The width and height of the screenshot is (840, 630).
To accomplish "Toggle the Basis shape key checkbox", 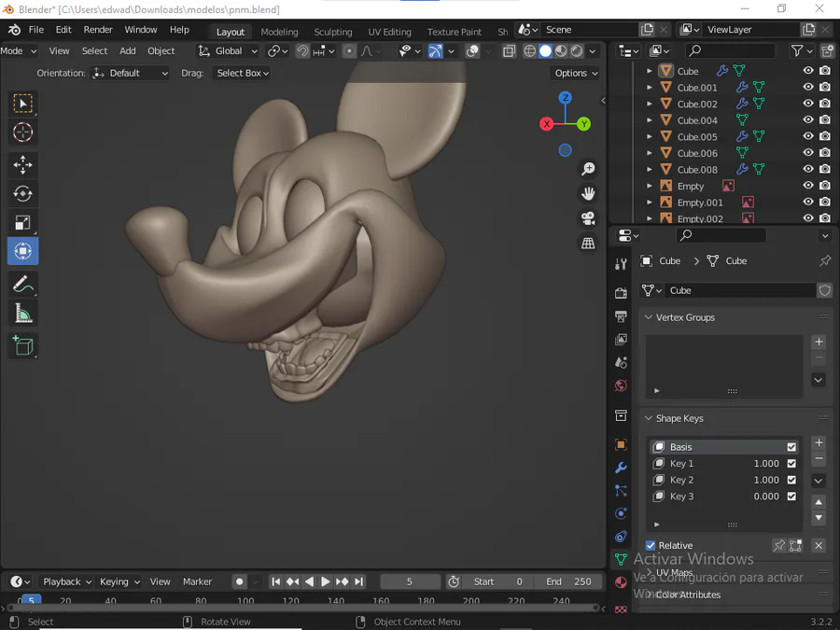I will click(791, 447).
